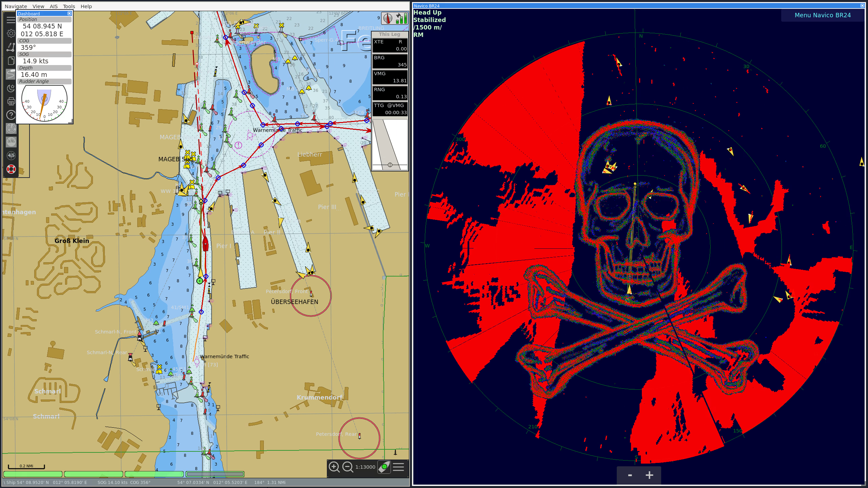
Task: Zoom out with the magnifier minus icon
Action: coord(348,467)
